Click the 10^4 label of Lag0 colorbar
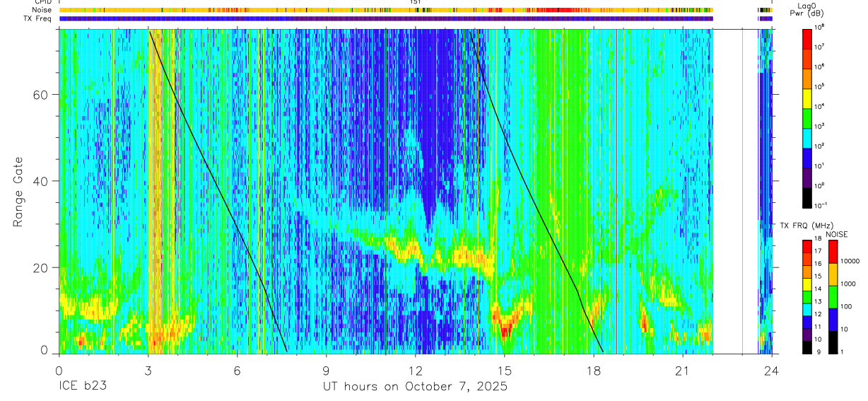The height and width of the screenshot is (401, 868). point(820,107)
